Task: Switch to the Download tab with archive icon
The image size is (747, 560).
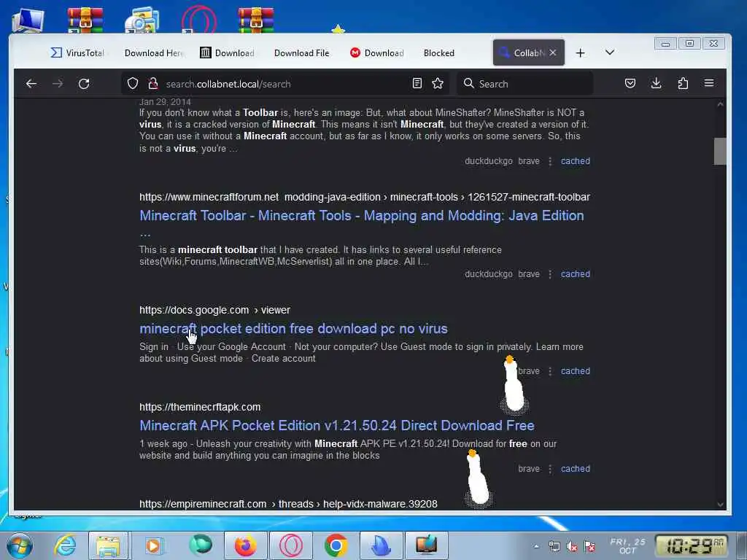Action: pos(228,52)
